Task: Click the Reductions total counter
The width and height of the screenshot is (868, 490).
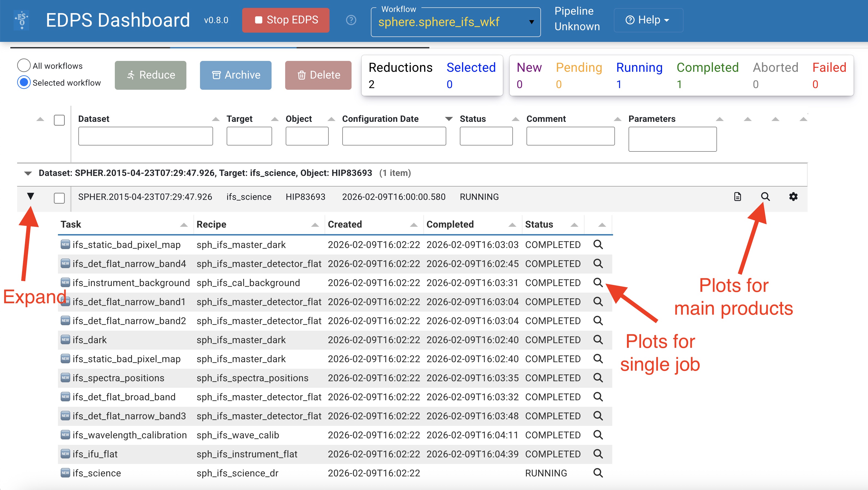Action: [x=400, y=75]
